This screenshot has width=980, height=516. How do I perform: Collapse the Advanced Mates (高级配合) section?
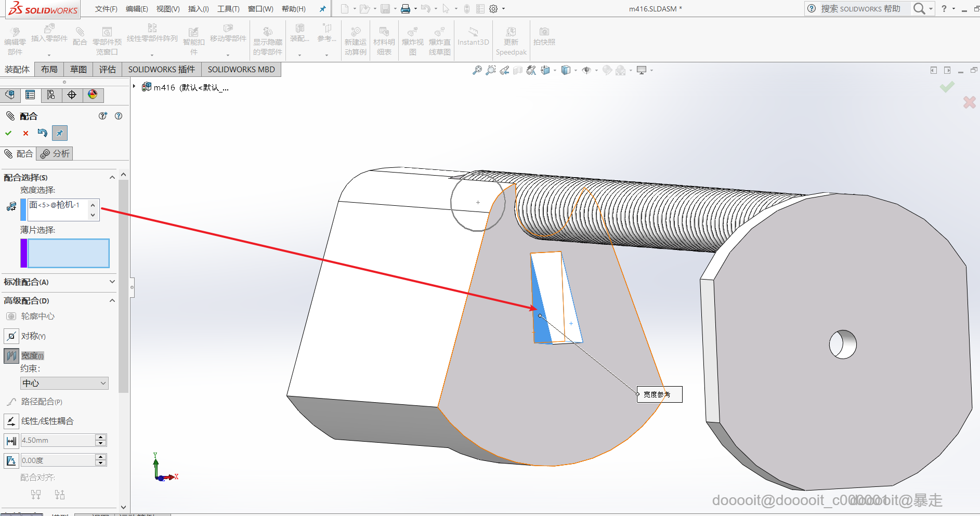click(112, 300)
